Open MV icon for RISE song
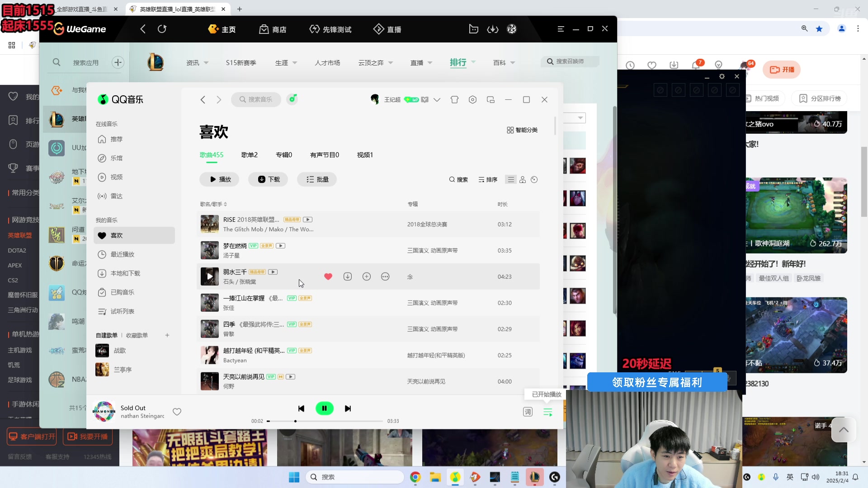The width and height of the screenshot is (868, 488). (307, 220)
